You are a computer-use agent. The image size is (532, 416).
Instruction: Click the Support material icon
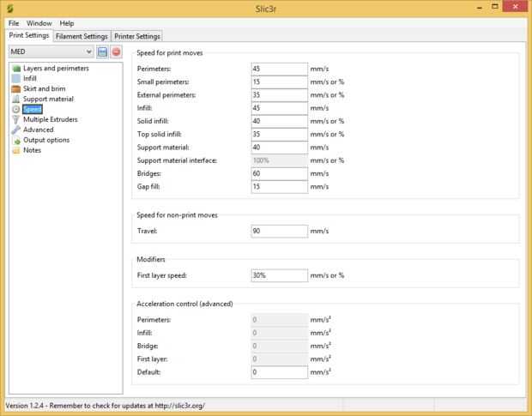pyautogui.click(x=16, y=99)
